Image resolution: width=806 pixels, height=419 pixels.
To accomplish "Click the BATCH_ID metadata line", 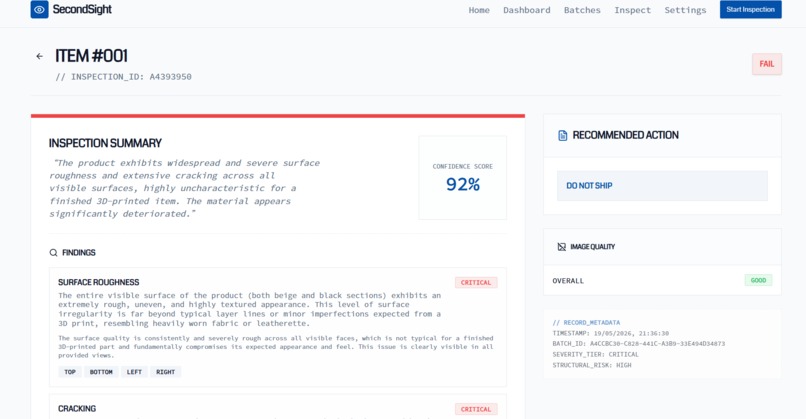I will click(639, 343).
